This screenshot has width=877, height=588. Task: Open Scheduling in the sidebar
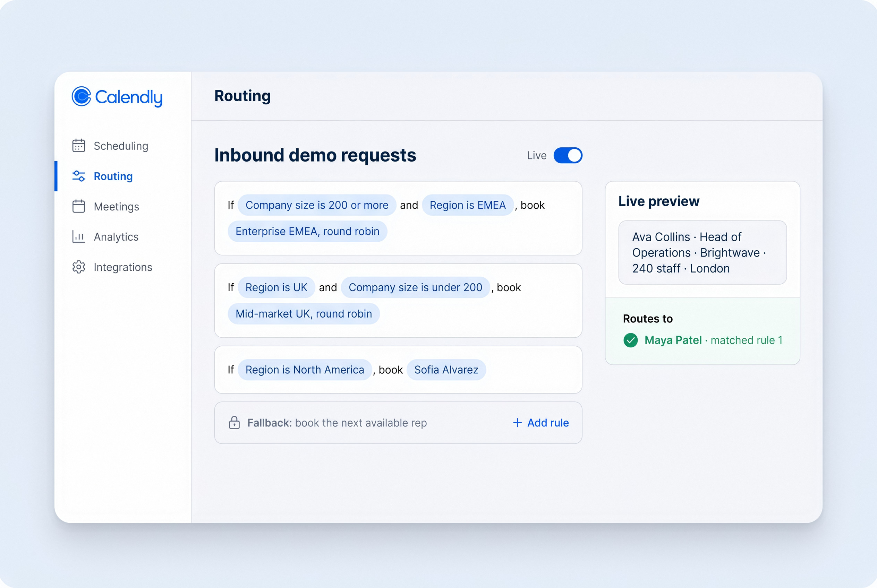tap(121, 146)
